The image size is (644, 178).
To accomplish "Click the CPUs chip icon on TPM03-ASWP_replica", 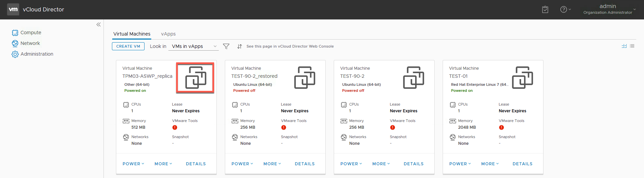I will (x=126, y=105).
